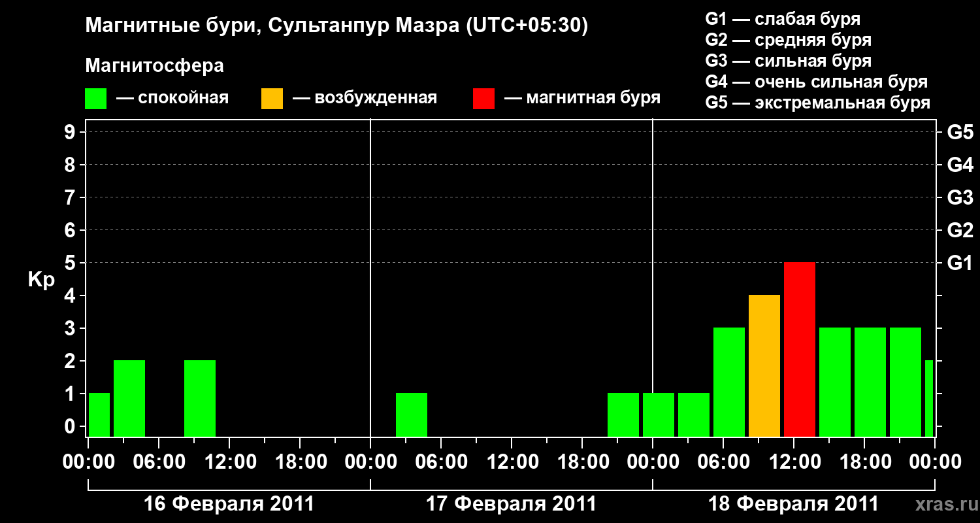
Task: Click the "G5 — экстремальная буря" legend line
Action: pyautogui.click(x=818, y=103)
